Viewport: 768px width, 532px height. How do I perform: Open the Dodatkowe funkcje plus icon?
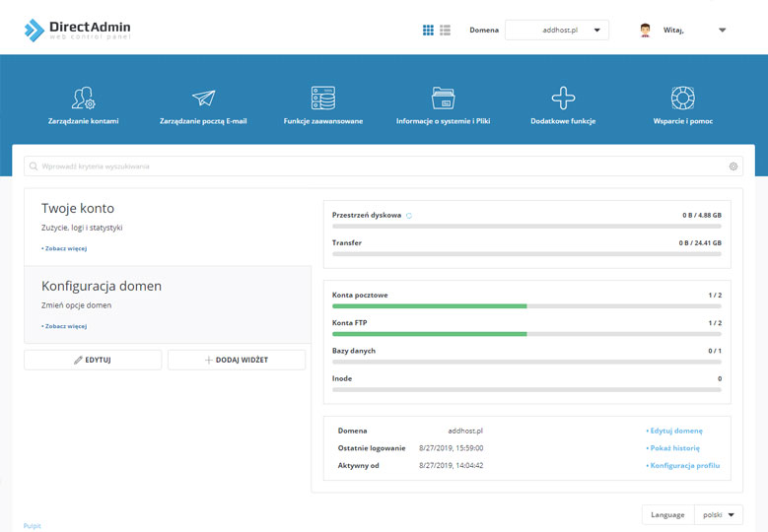(x=563, y=99)
